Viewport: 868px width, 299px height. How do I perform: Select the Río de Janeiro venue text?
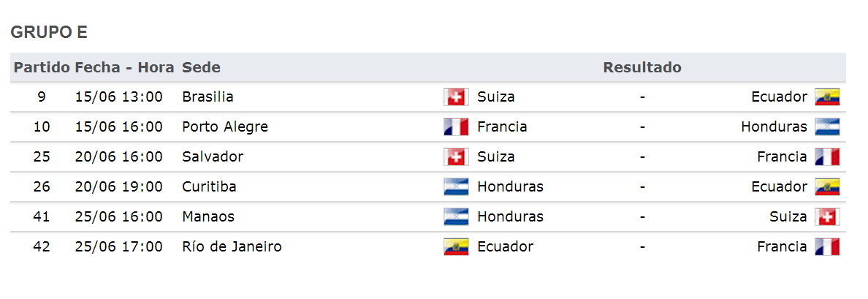coord(232,246)
